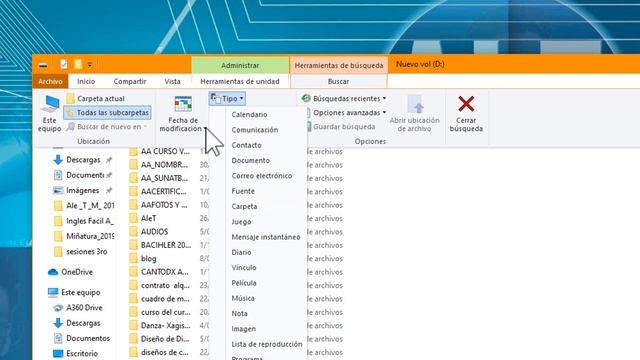Viewport: 640px width, 360px height.
Task: Open pinned Descargas in quick access
Action: (82, 160)
